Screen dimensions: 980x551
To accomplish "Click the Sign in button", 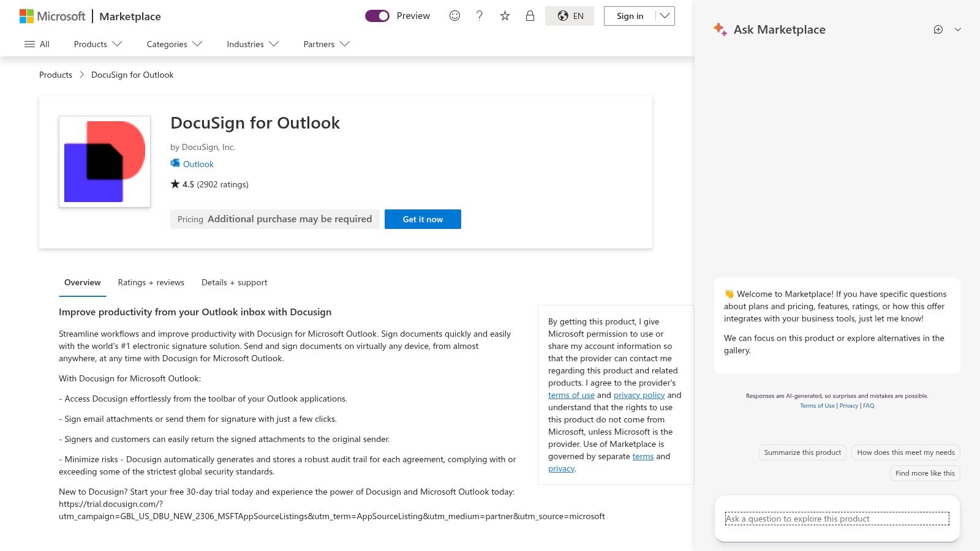I will click(630, 16).
